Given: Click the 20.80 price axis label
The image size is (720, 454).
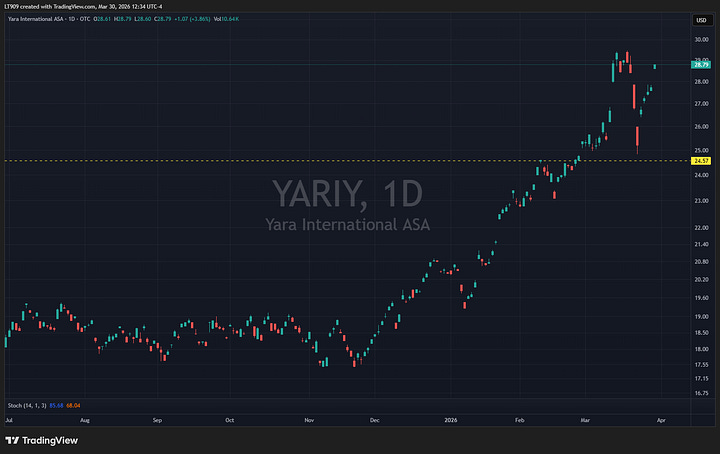Looking at the screenshot, I should click(701, 262).
